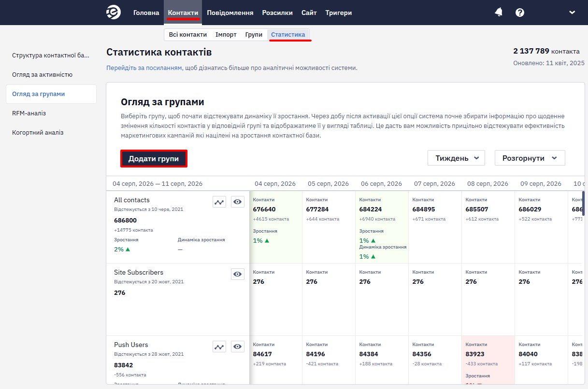The height and width of the screenshot is (389, 588).
Task: Toggle visibility of All contacts group
Action: point(237,202)
